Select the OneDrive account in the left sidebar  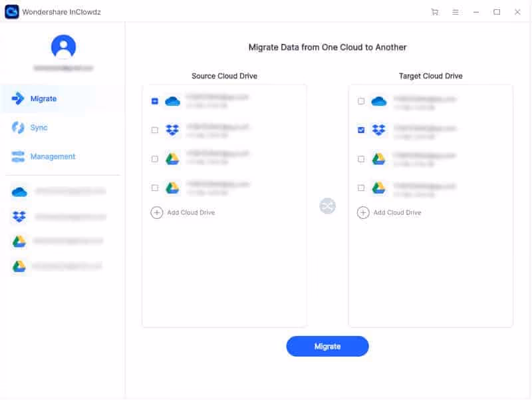coord(18,191)
